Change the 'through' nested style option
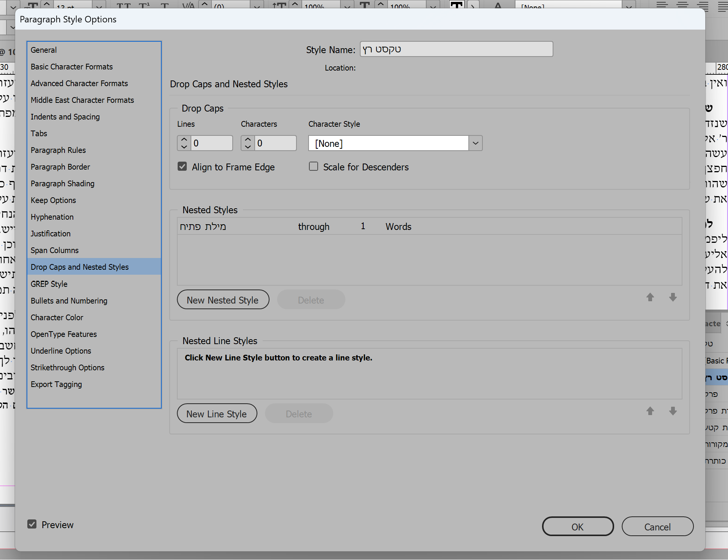728x560 pixels. [x=314, y=227]
